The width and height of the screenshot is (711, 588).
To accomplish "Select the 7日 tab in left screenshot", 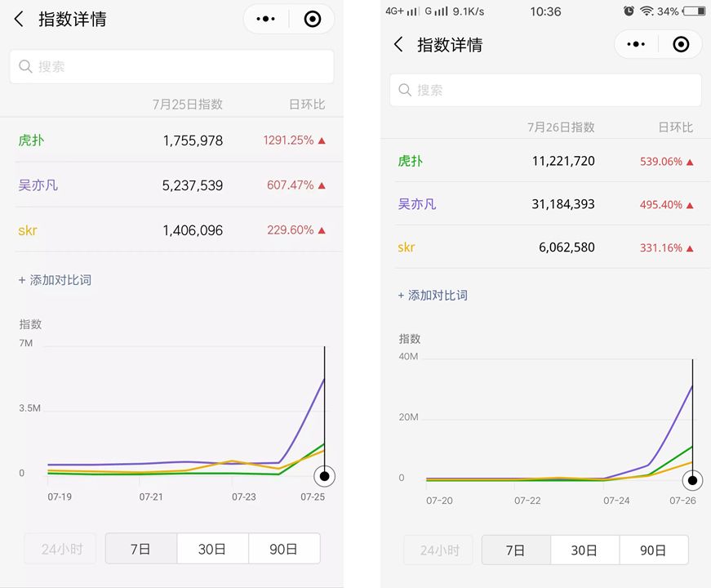I will click(x=141, y=549).
